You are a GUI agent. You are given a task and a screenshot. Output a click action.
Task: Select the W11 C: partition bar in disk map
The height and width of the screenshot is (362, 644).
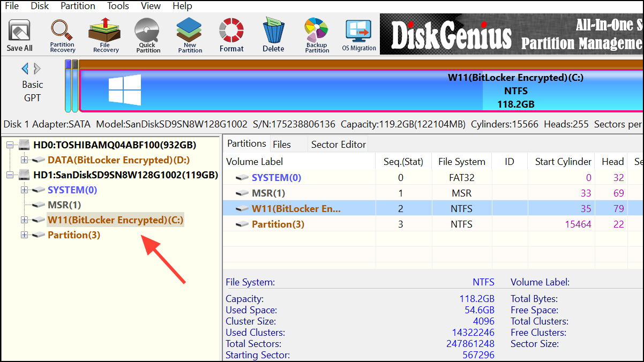point(362,90)
